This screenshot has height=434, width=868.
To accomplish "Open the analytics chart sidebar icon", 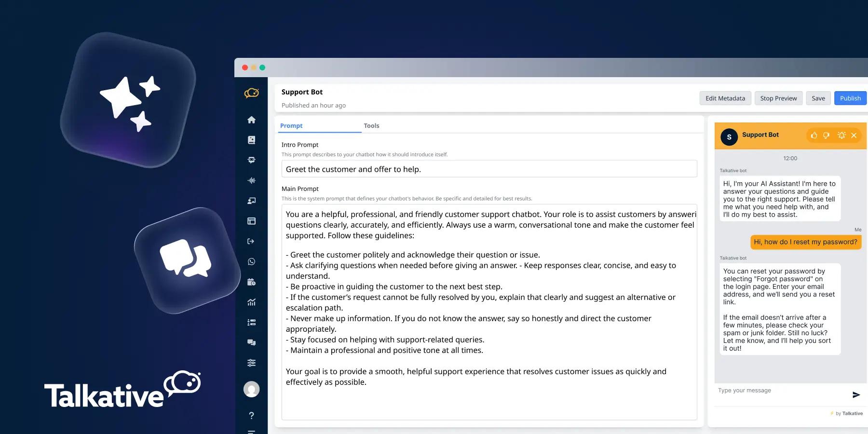I will click(251, 302).
